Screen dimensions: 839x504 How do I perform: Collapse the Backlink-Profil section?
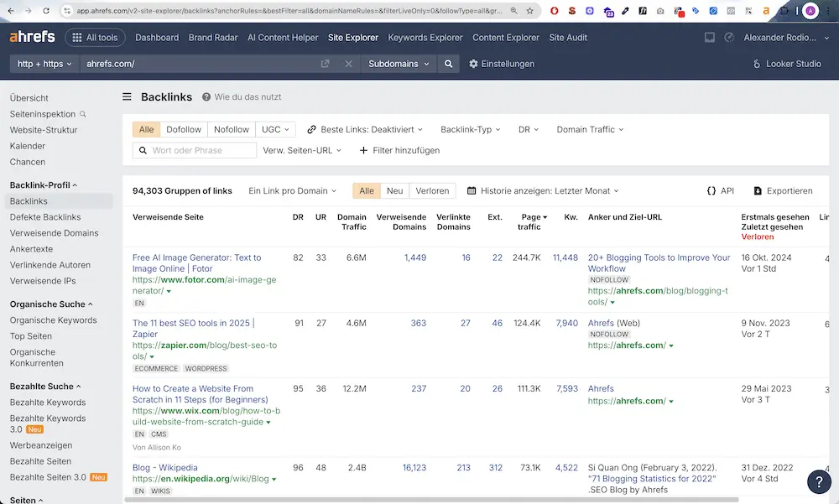click(x=44, y=185)
